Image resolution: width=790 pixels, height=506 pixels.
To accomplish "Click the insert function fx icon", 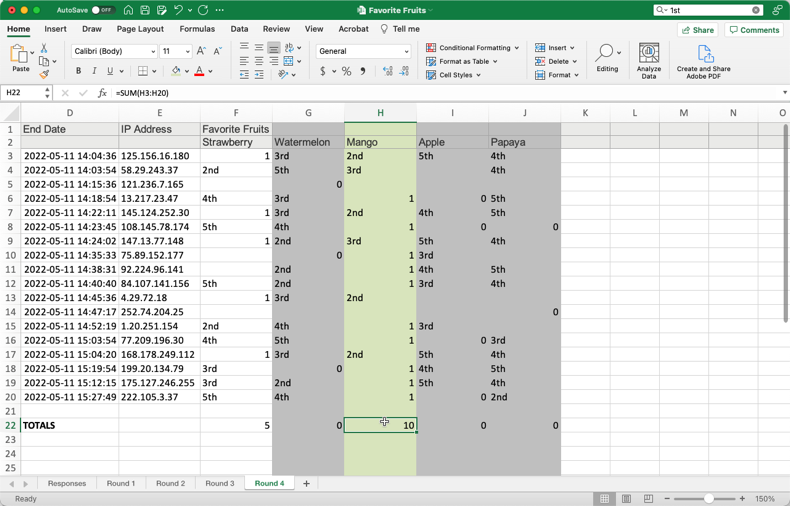I will (x=102, y=93).
